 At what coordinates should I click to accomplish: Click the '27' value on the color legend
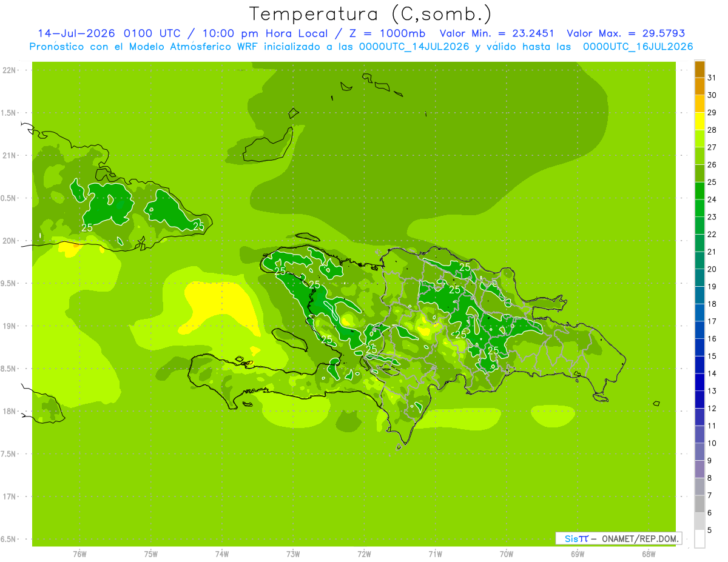click(712, 147)
